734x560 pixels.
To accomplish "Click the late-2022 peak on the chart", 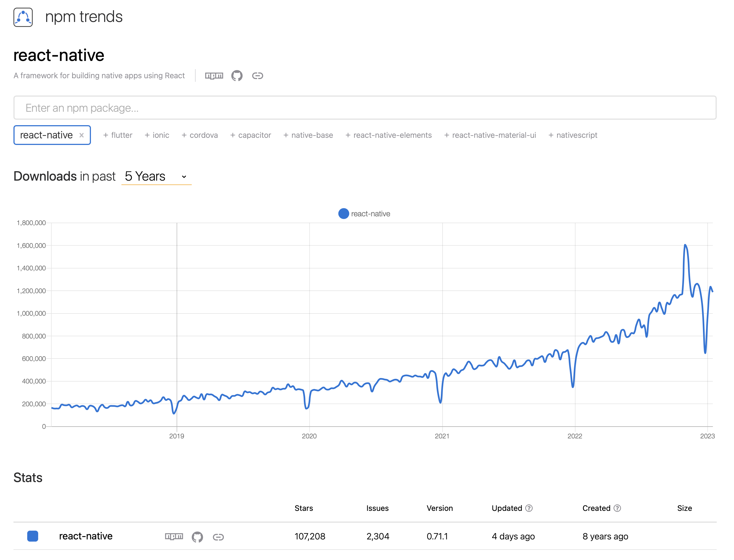I will pos(685,245).
